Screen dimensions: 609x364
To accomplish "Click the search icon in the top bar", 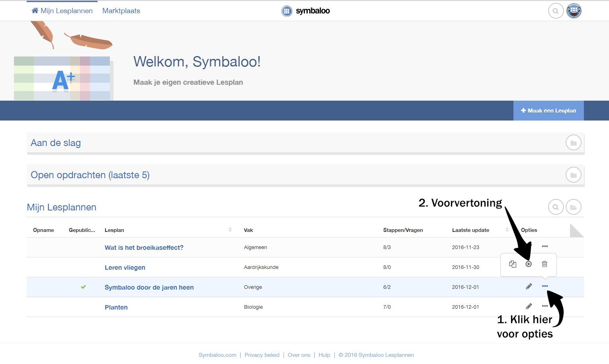I will 556,11.
